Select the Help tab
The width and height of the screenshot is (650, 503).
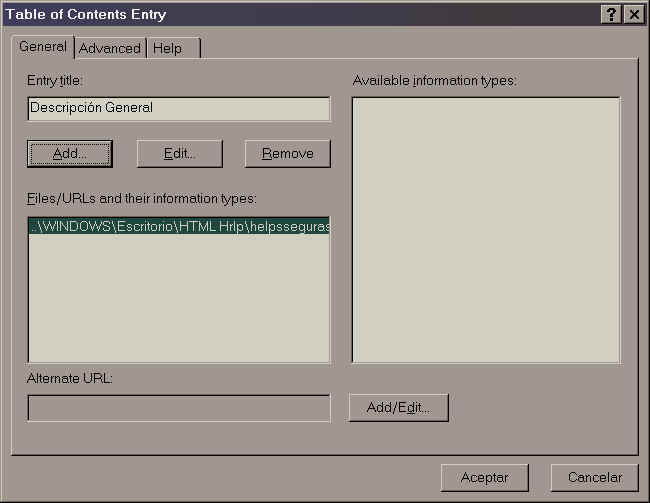click(x=167, y=48)
